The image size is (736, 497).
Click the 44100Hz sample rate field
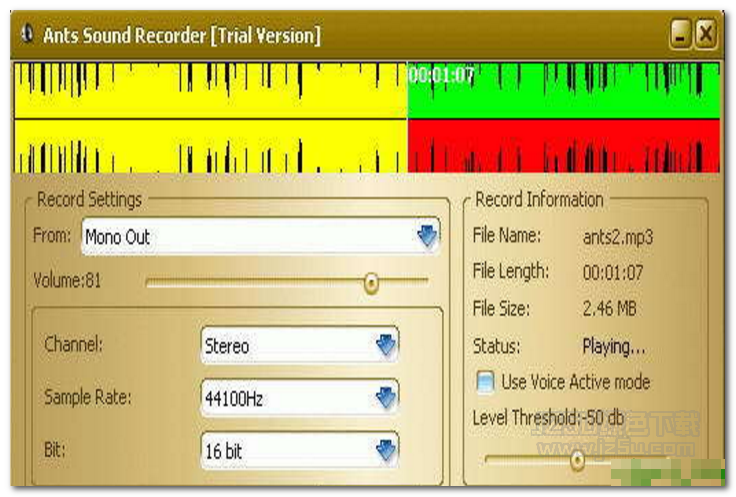[x=299, y=398]
